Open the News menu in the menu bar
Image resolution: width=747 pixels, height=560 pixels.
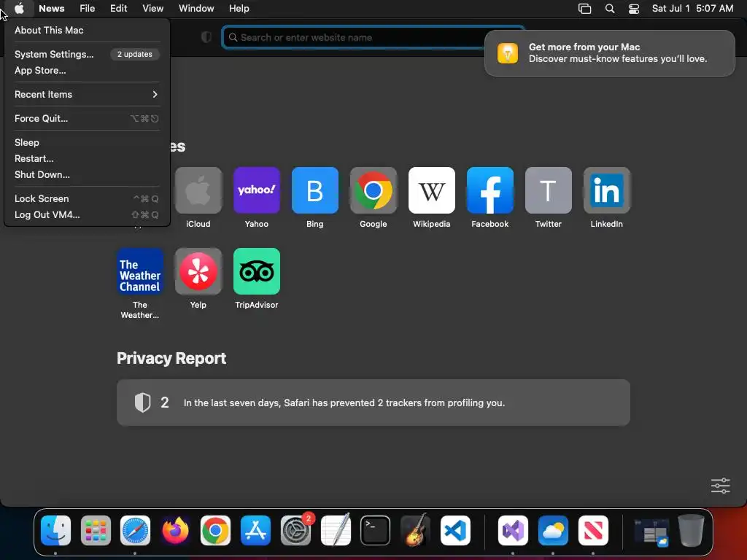tap(52, 9)
